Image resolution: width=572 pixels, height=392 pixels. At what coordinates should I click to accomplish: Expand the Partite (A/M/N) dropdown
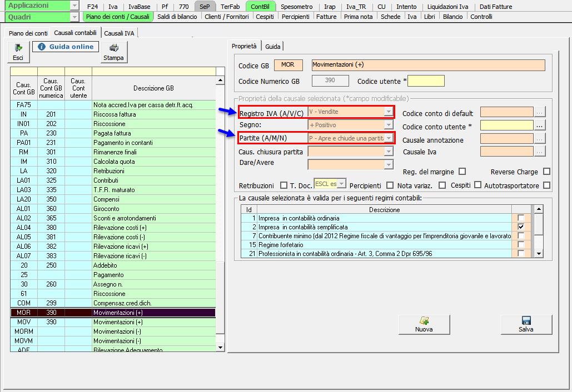click(389, 138)
